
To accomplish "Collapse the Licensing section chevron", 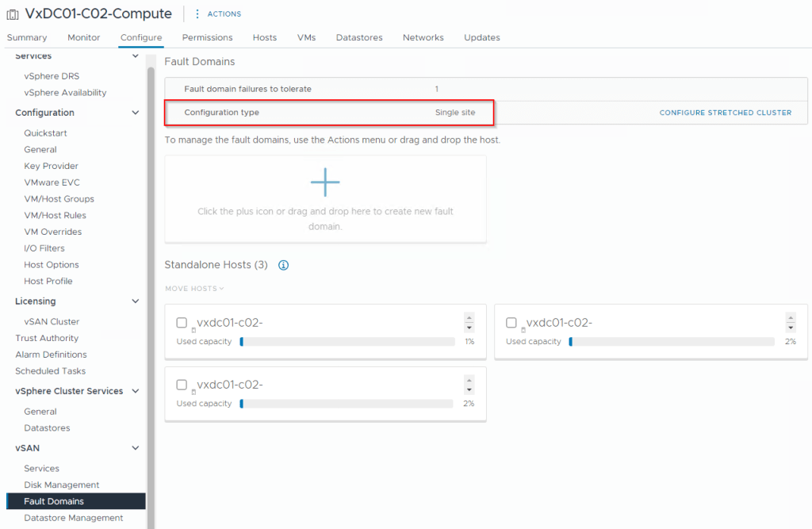I will pyautogui.click(x=135, y=301).
